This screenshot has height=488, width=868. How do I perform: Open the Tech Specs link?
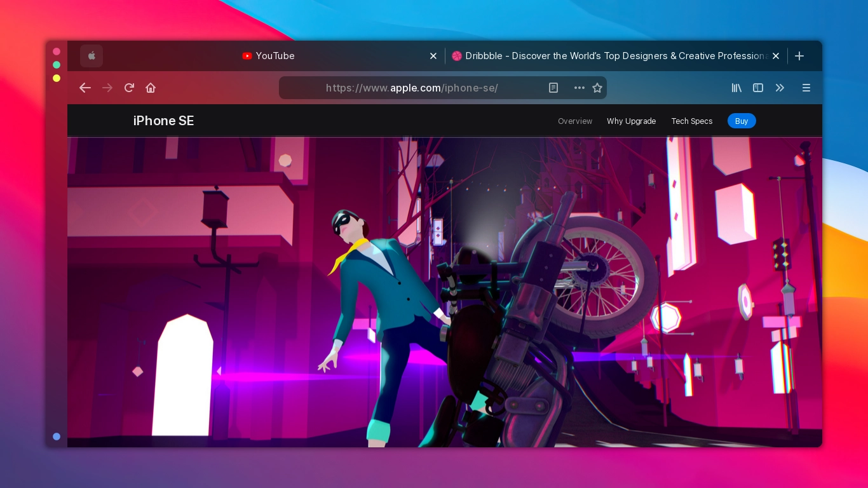(692, 121)
